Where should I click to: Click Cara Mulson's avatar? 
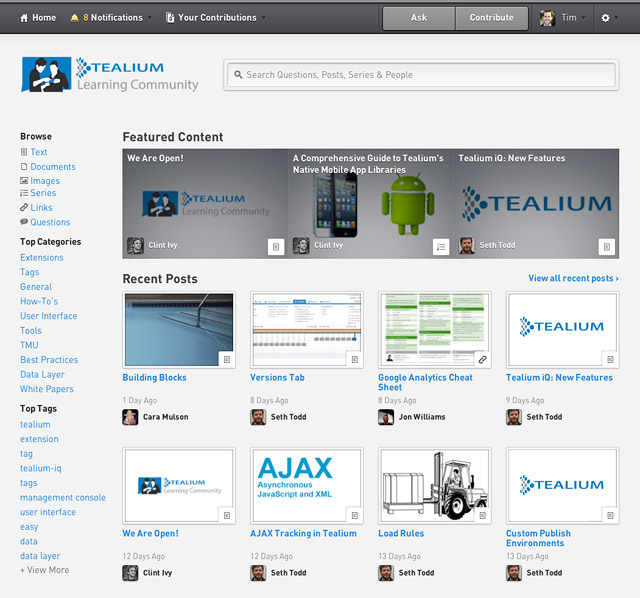click(x=130, y=417)
